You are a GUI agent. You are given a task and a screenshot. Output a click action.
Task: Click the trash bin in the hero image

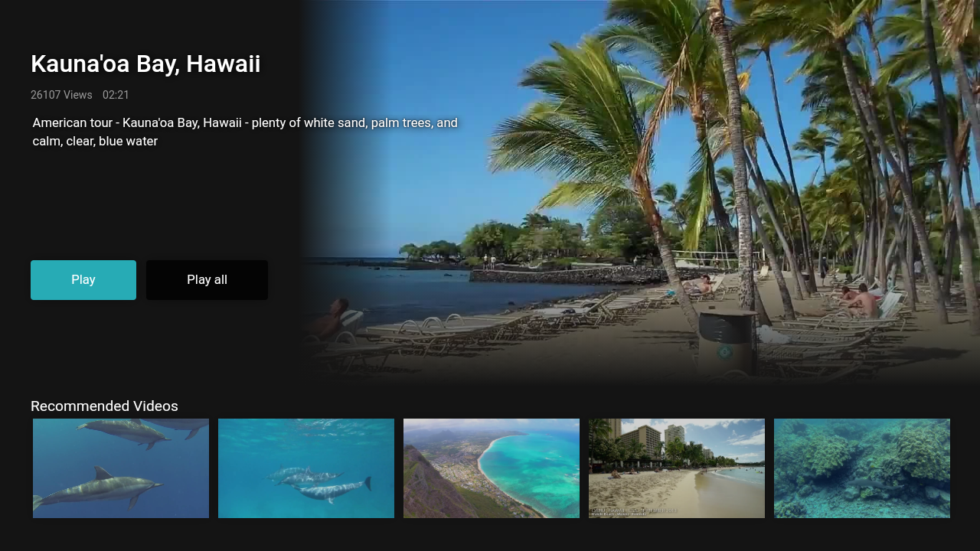click(x=727, y=343)
